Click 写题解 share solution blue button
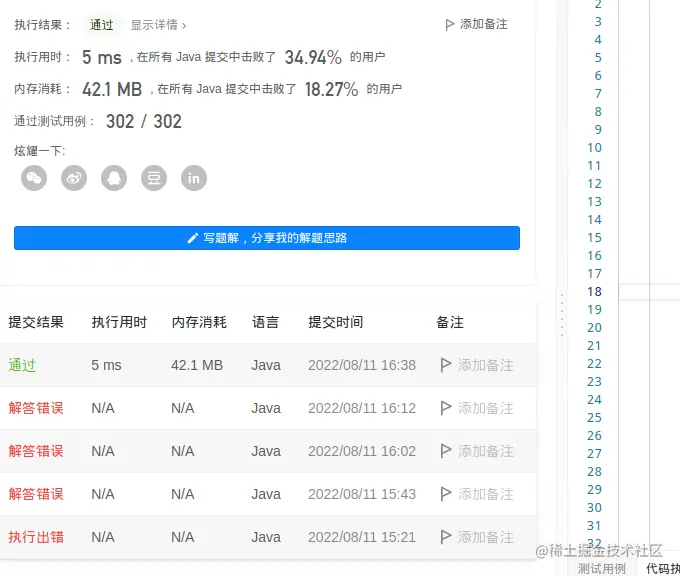680x576 pixels. point(267,238)
